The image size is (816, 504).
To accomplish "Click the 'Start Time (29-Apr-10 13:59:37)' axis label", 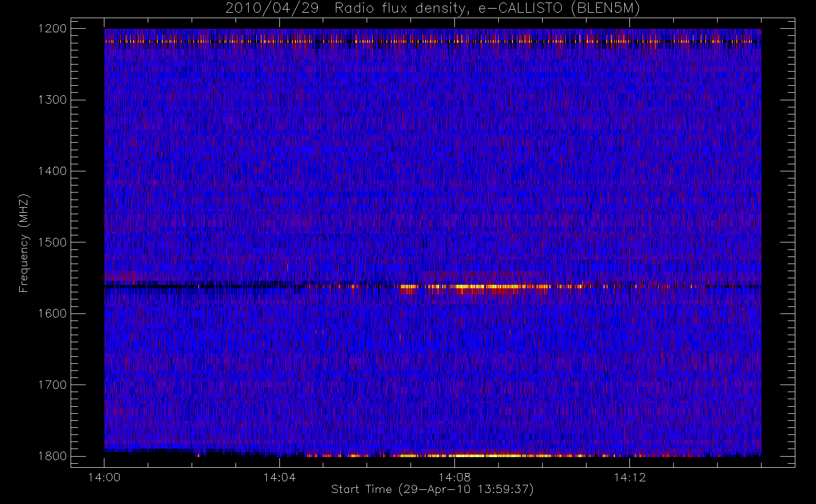I will tap(432, 489).
